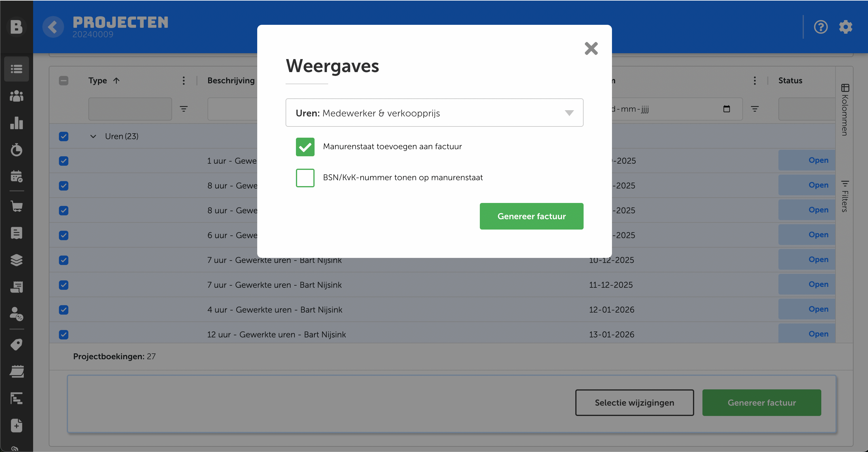Uncheck the 12 uur row checkbox

click(63, 335)
